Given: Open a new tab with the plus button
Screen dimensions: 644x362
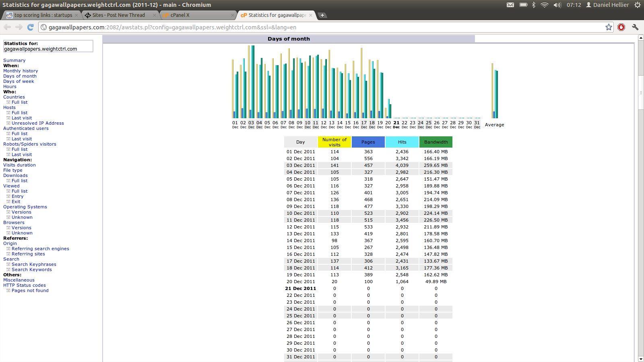Looking at the screenshot, I should tap(322, 15).
